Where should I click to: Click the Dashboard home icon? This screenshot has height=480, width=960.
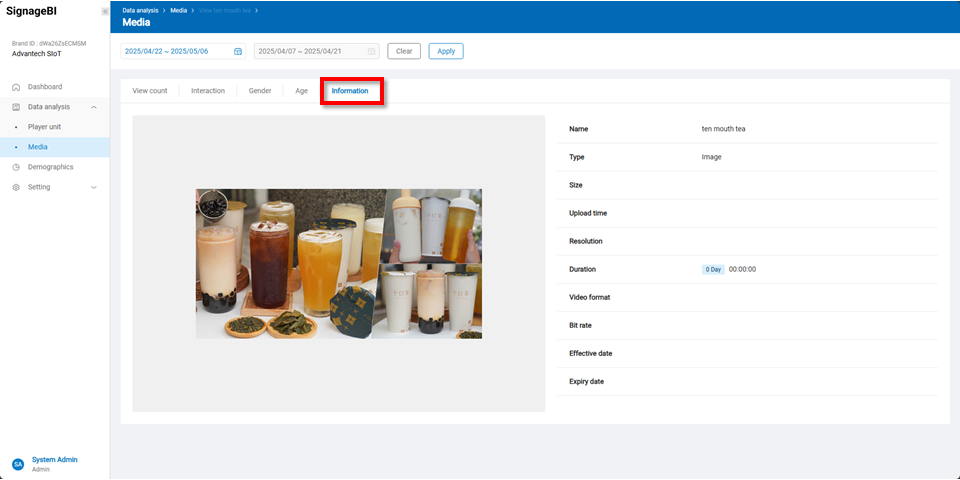[16, 87]
